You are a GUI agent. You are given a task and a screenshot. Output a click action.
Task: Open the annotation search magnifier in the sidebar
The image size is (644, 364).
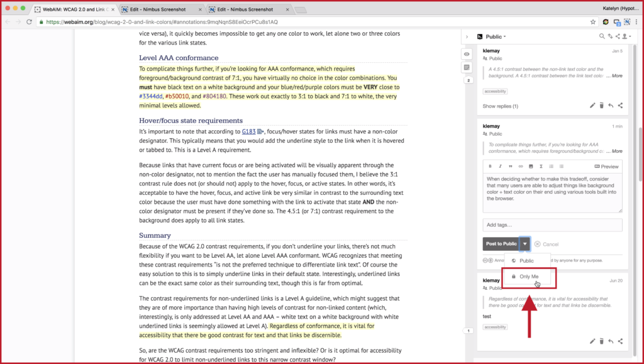[602, 36]
